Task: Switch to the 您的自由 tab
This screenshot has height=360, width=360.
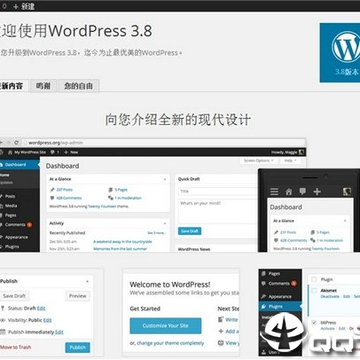Action: (x=79, y=86)
